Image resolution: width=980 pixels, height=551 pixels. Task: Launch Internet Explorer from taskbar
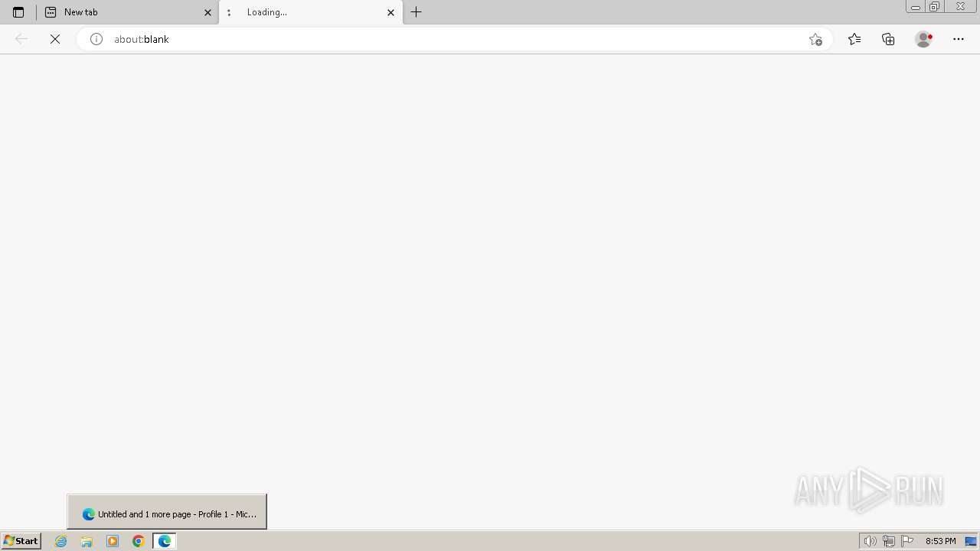61,541
